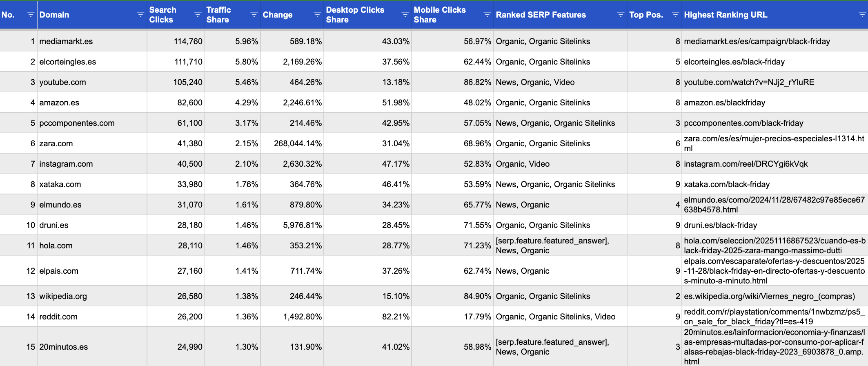
Task: Select the youtube.com domain cell
Action: tap(62, 82)
